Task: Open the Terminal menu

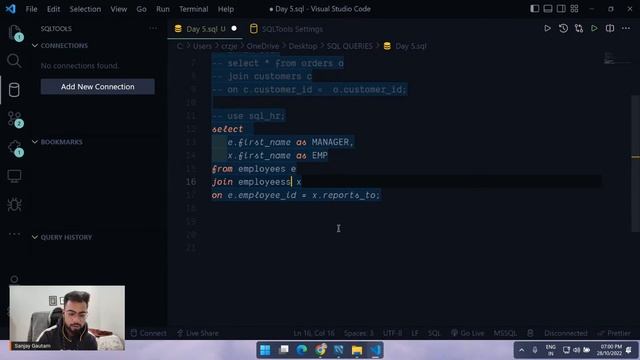Action: 193,9
